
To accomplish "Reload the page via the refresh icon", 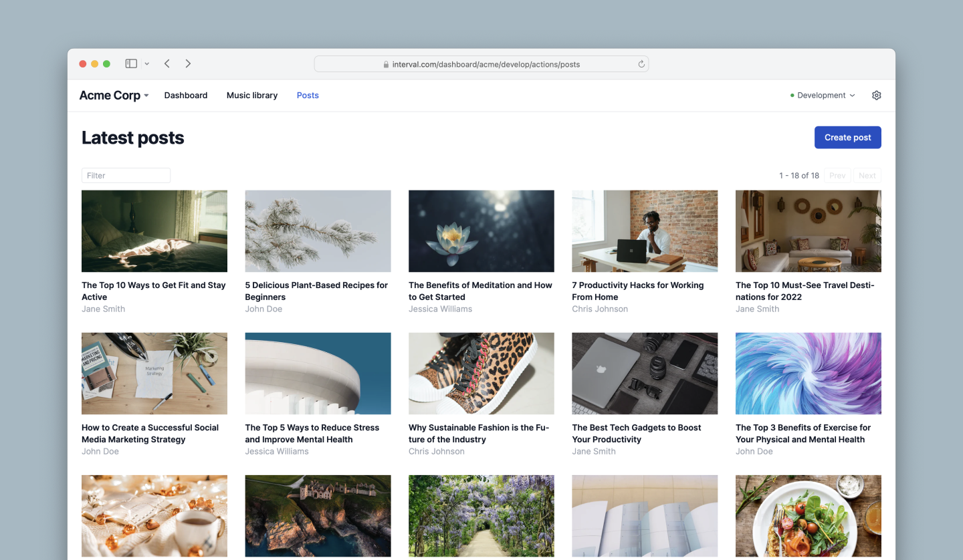I will (641, 63).
